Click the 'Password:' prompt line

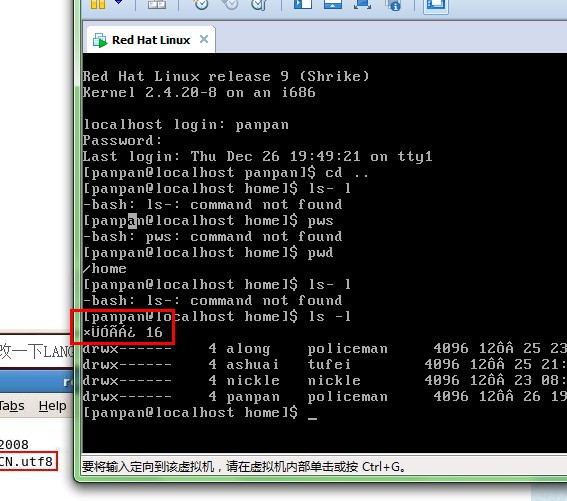pos(122,140)
